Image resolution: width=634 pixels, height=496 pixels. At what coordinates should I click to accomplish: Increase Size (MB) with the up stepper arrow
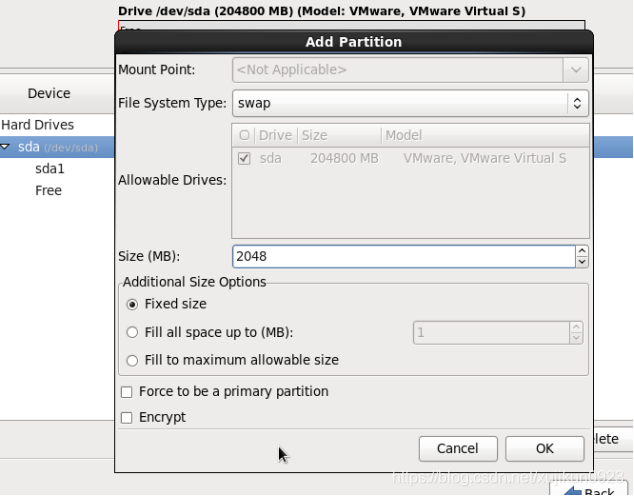[582, 251]
